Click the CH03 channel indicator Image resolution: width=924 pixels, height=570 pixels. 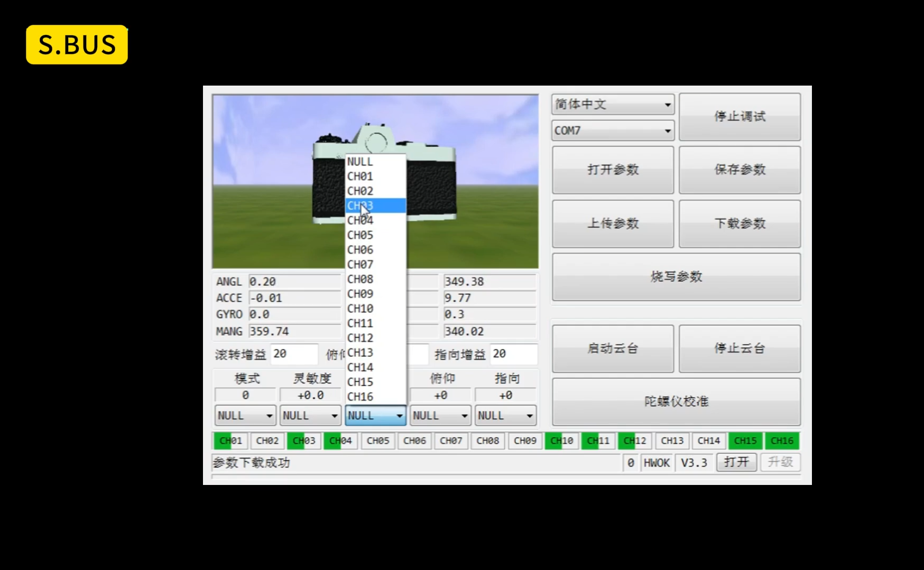(304, 441)
